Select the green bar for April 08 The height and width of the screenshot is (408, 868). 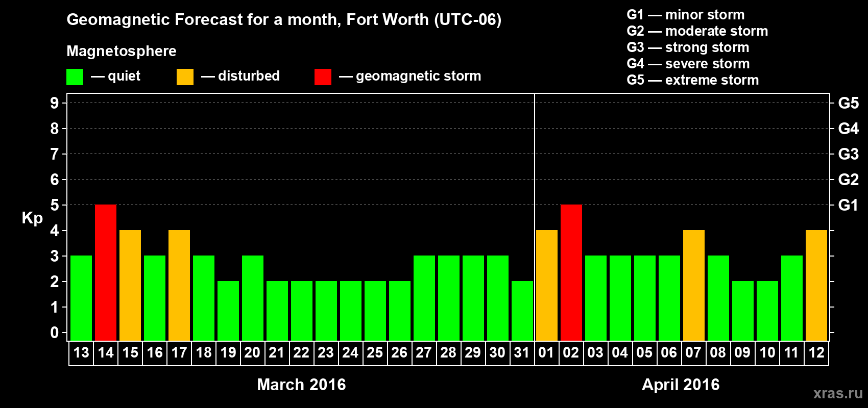coord(718,298)
